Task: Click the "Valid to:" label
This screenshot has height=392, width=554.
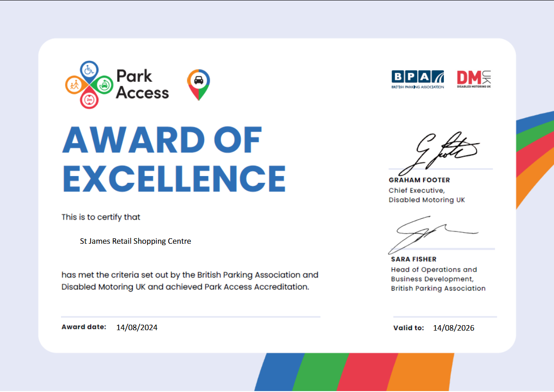Action: tap(408, 328)
